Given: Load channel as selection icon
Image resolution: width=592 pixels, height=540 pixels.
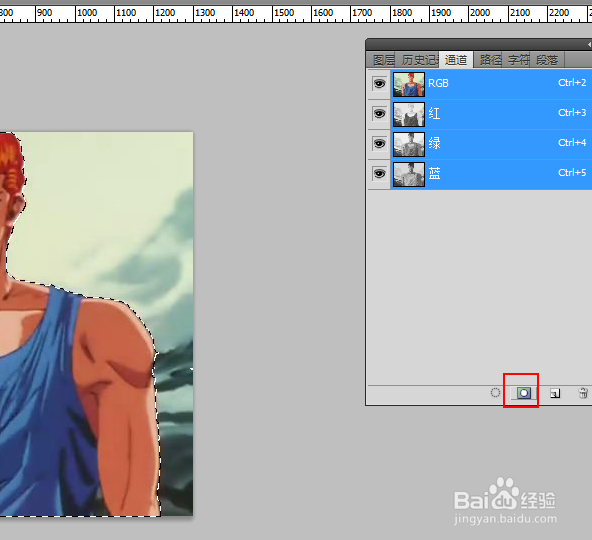Looking at the screenshot, I should (x=495, y=393).
